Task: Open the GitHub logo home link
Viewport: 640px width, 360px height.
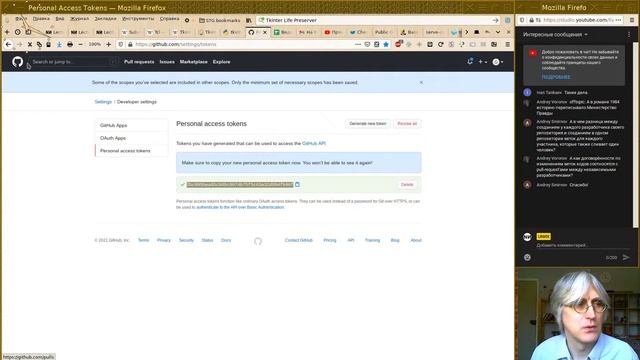Action: tap(18, 62)
